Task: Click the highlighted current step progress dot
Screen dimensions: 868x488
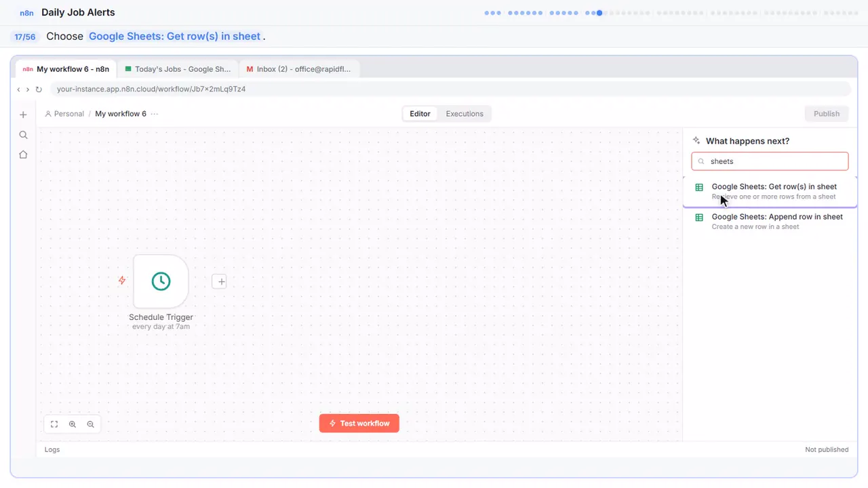Action: tap(599, 13)
